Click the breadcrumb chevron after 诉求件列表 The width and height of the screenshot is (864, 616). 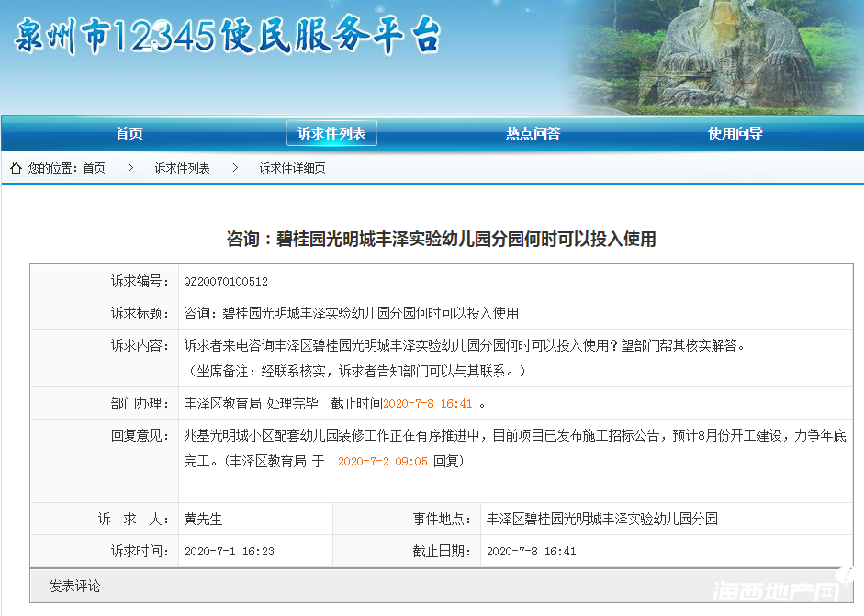point(235,168)
